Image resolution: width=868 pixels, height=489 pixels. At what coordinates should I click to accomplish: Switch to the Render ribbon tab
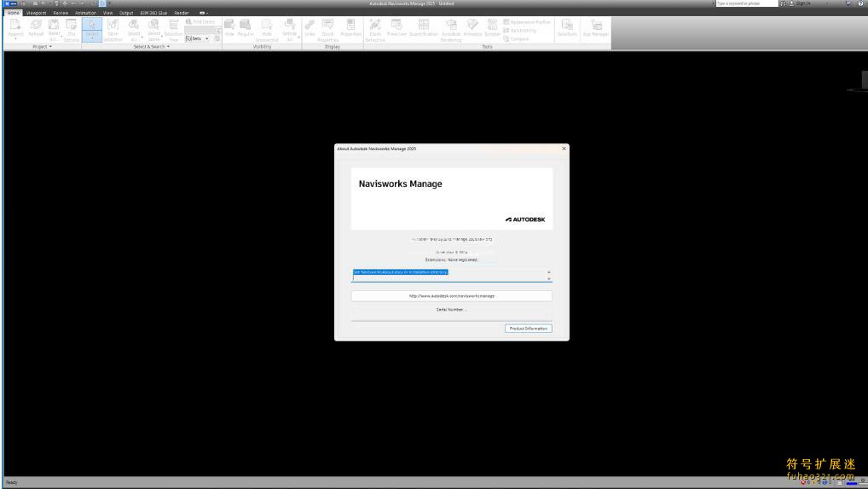coord(182,13)
